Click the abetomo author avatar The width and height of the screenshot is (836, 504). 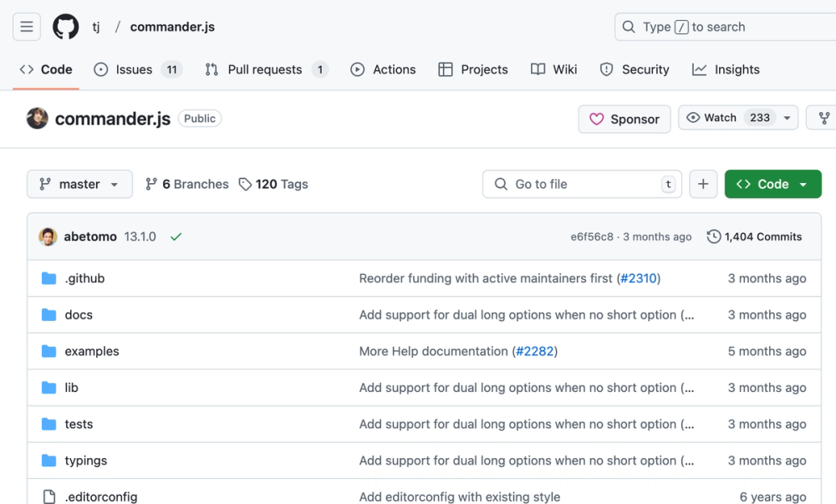pyautogui.click(x=48, y=237)
